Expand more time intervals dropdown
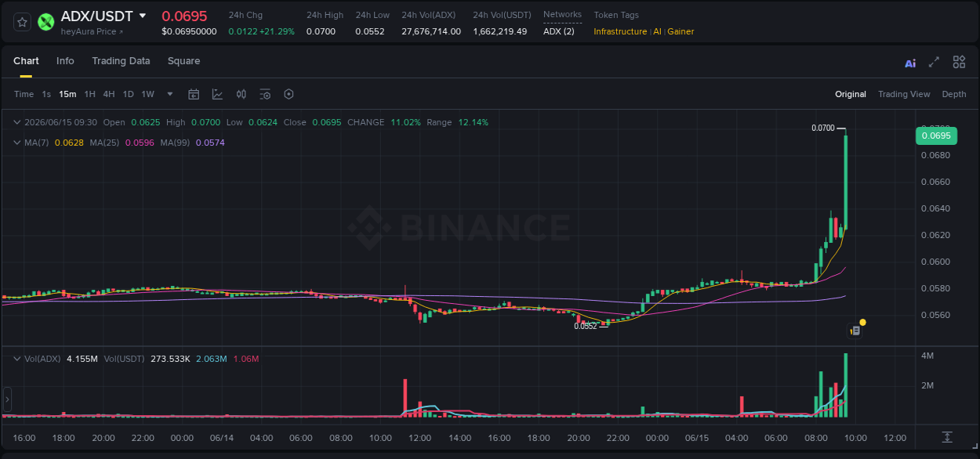Image resolution: width=980 pixels, height=459 pixels. tap(170, 94)
